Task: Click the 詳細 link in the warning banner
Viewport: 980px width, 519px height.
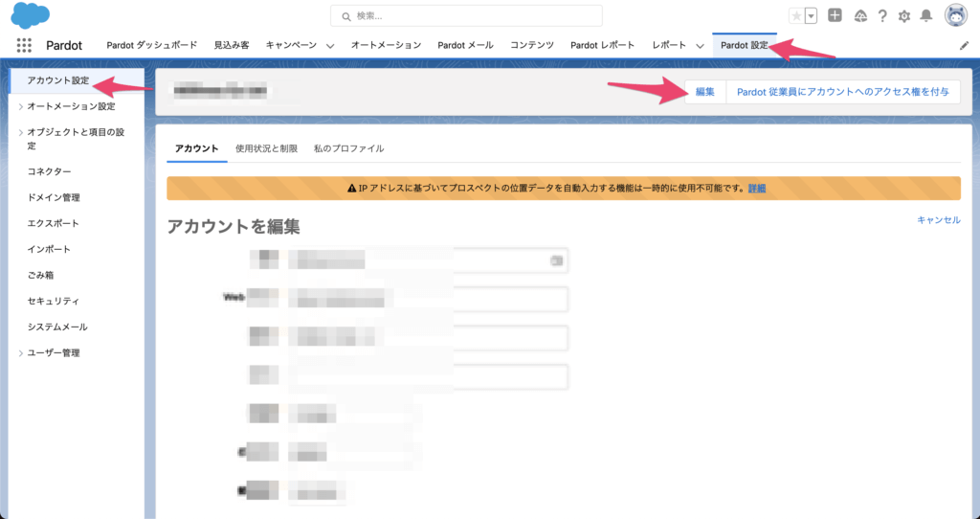Action: [757, 189]
